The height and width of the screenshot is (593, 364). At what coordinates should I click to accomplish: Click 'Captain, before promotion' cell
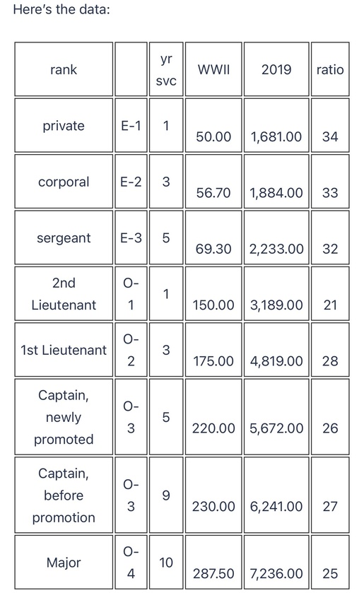pos(64,495)
